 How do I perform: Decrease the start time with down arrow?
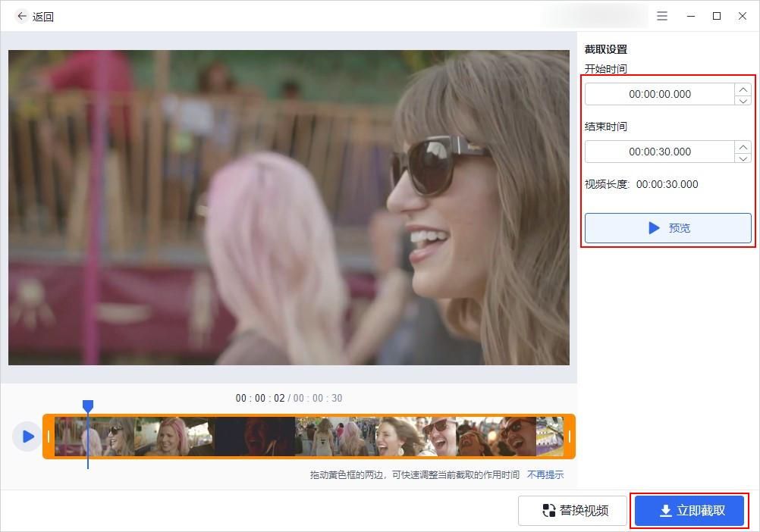point(743,100)
